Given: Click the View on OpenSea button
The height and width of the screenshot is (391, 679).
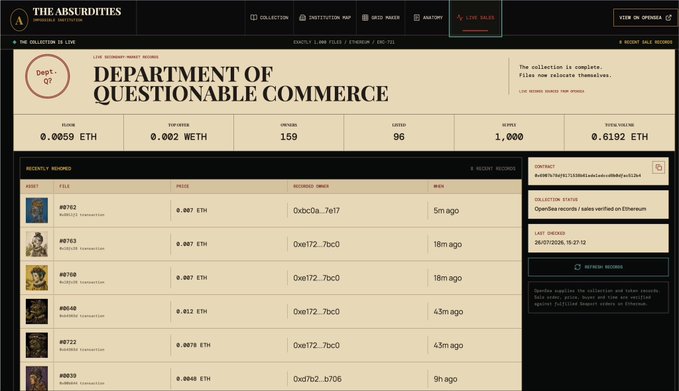Looking at the screenshot, I should (x=645, y=18).
